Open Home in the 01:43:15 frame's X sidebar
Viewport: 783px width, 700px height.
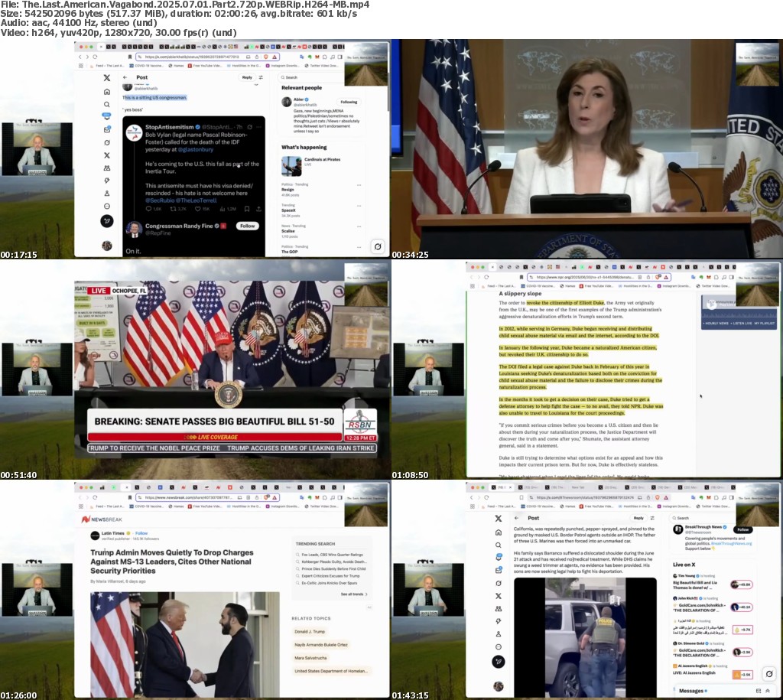click(x=499, y=532)
